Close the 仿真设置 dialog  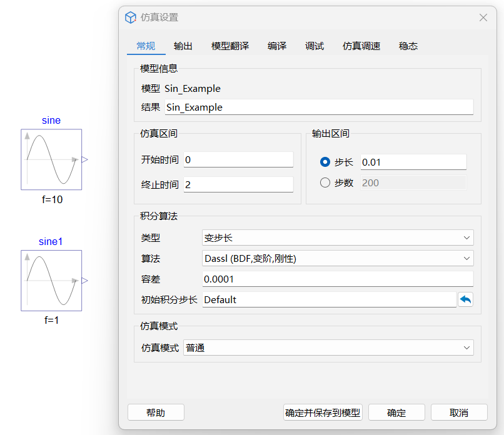coord(483,17)
